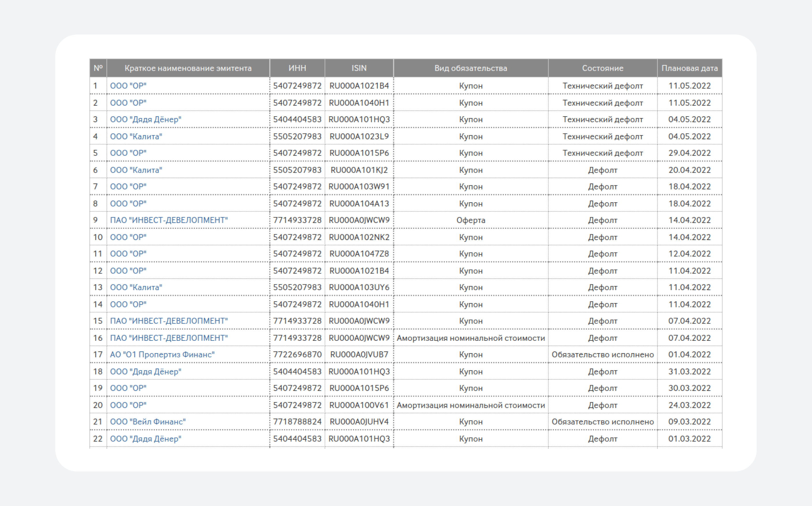Click date 14.04.2022 in row 9

coord(690,220)
